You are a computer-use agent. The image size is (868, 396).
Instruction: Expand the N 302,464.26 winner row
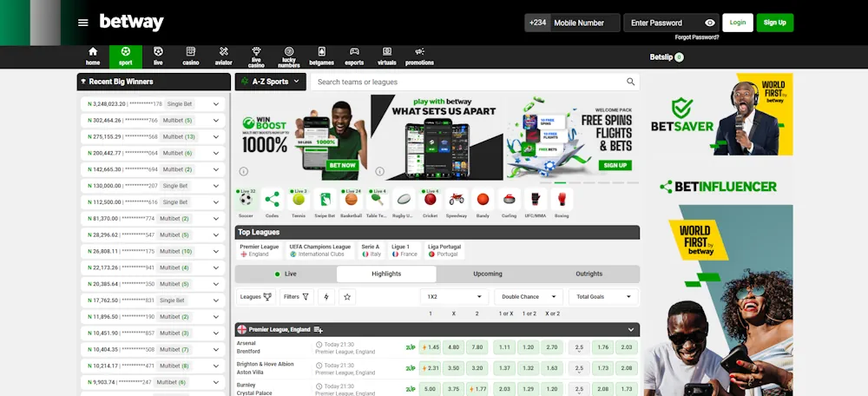click(x=216, y=120)
